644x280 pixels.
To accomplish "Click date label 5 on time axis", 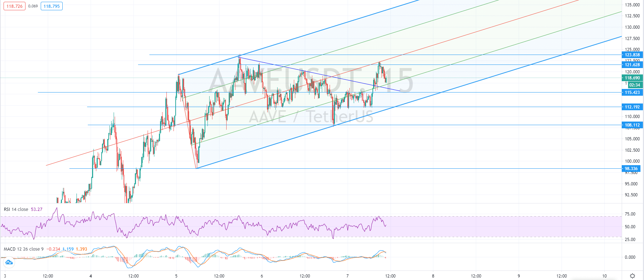I will click(x=176, y=276).
